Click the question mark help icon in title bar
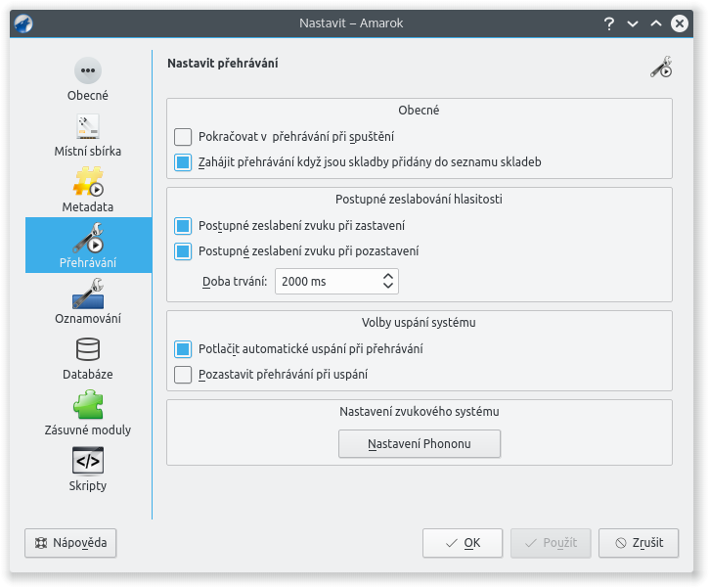The height and width of the screenshot is (588, 709). click(x=609, y=23)
